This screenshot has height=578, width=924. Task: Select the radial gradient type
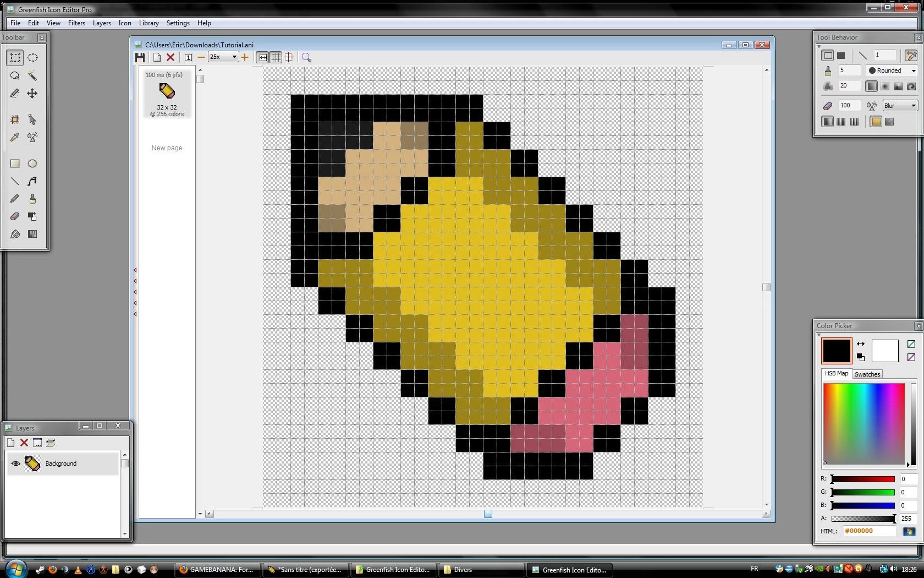(885, 86)
